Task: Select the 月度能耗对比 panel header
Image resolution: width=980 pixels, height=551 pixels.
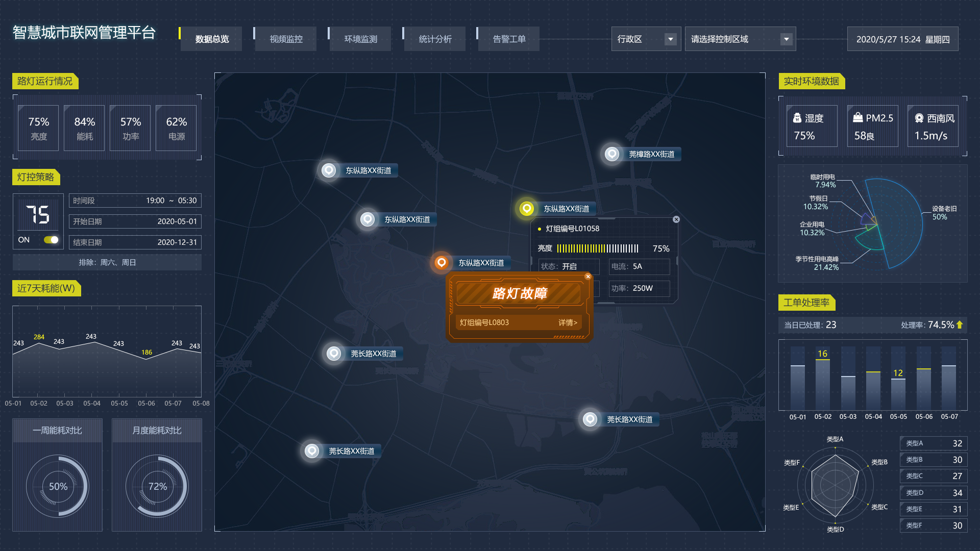Action: (x=157, y=430)
